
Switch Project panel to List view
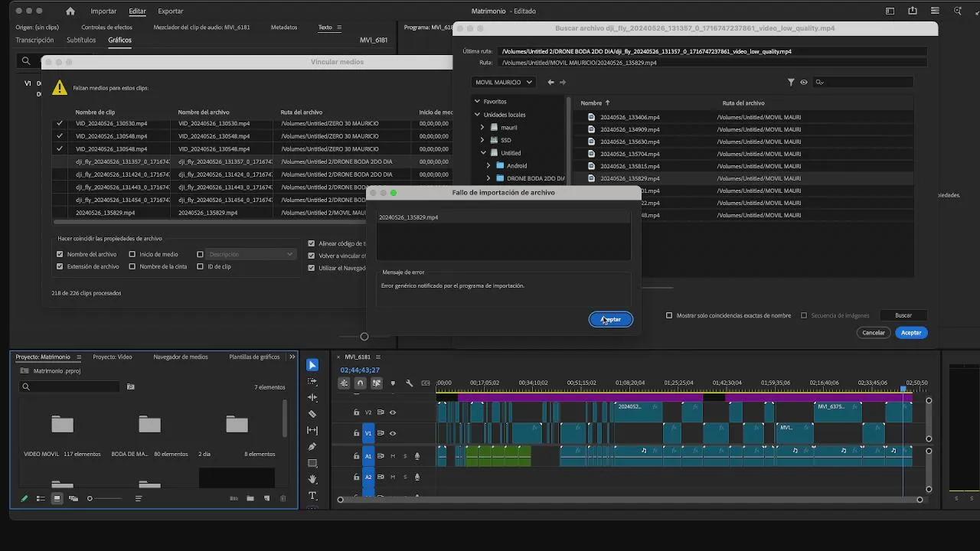point(41,498)
